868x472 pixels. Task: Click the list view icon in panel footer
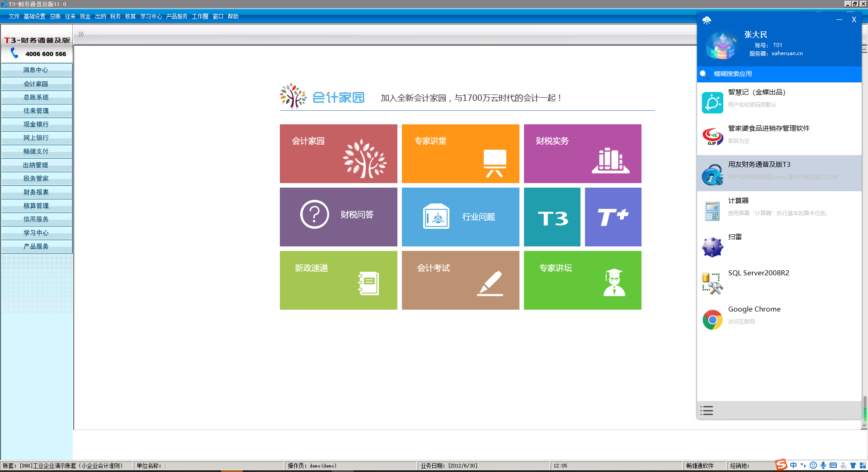[x=707, y=411]
